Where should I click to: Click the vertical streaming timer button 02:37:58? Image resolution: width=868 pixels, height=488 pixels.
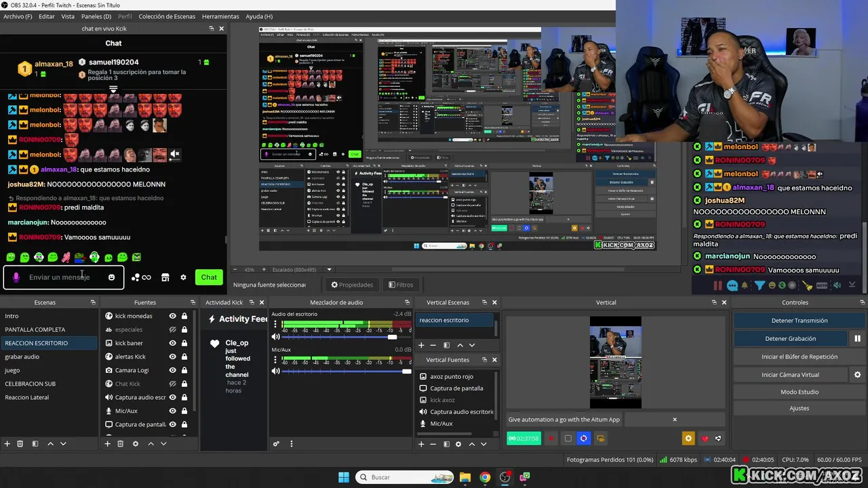(524, 439)
